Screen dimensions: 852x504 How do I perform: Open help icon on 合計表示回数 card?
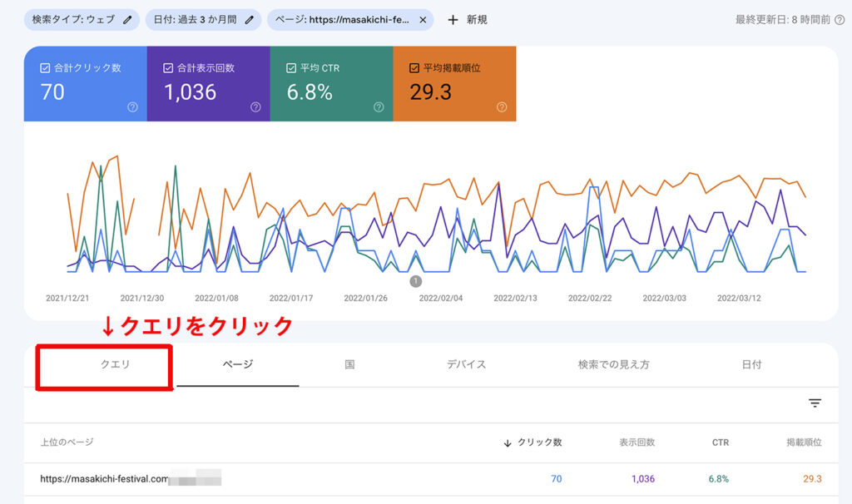point(255,107)
